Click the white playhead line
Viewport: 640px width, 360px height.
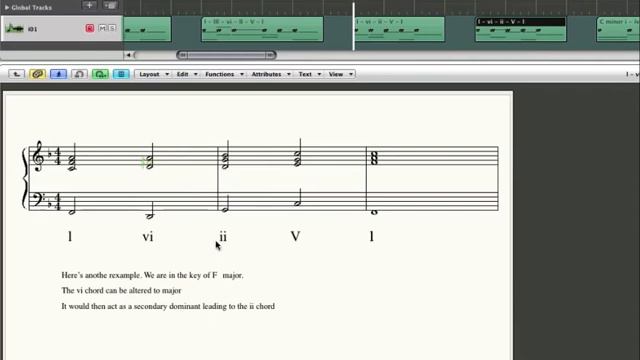(353, 27)
